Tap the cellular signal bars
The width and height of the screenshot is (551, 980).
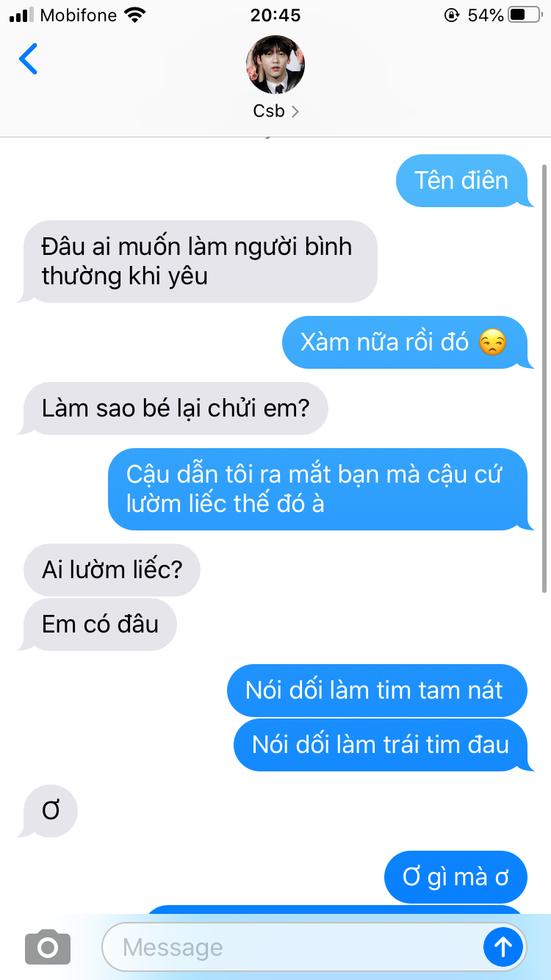(x=22, y=15)
